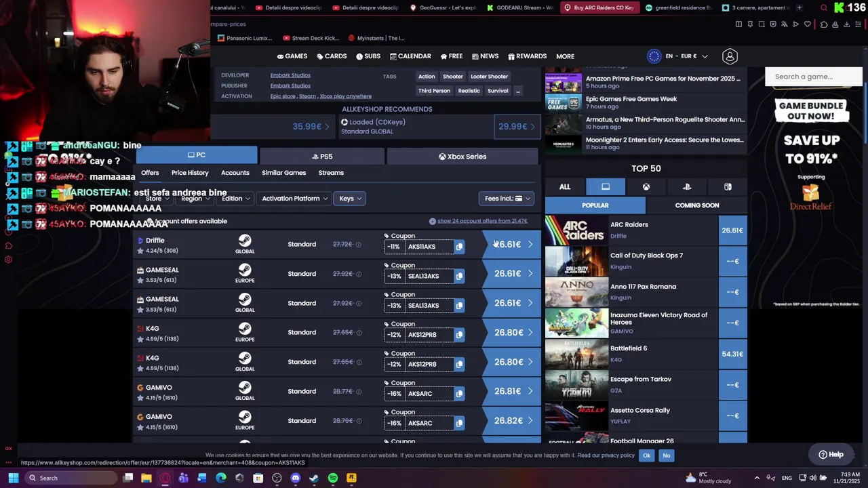Open 'show 24 account offers from 21.47€' link
868x488 pixels.
click(x=482, y=221)
